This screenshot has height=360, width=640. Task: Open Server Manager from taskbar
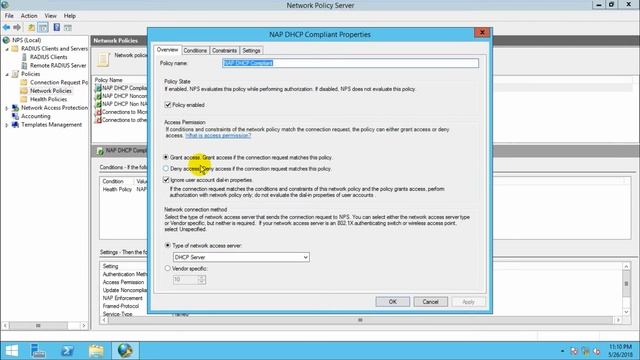(x=39, y=351)
